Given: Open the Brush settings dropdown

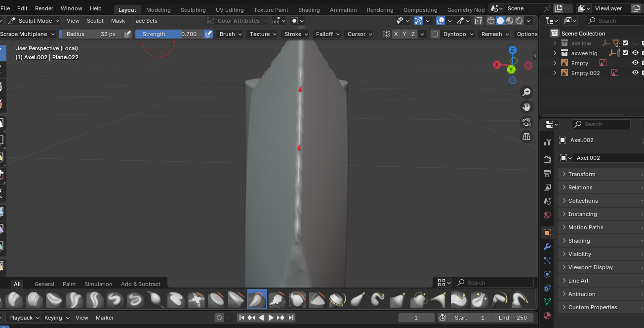Looking at the screenshot, I should pyautogui.click(x=230, y=34).
